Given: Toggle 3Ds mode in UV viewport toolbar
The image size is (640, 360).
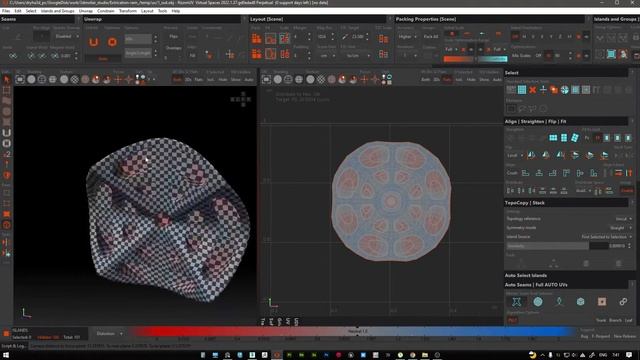Looking at the screenshot, I should pyautogui.click(x=436, y=80).
